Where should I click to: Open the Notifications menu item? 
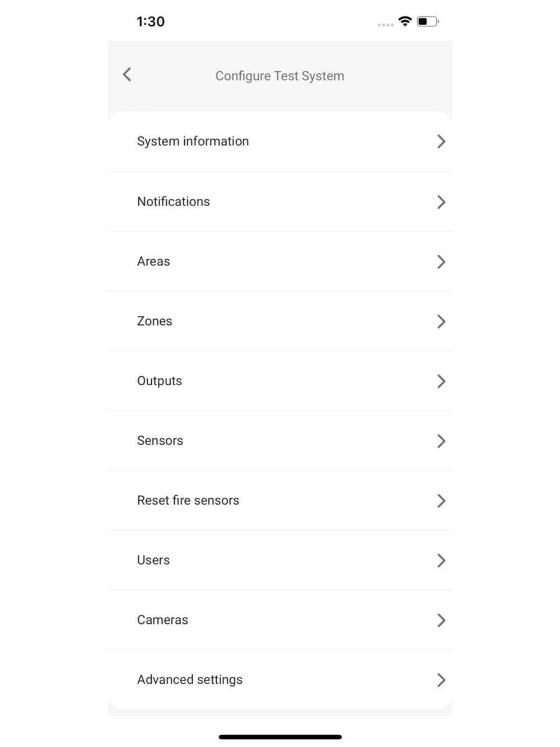tap(174, 202)
